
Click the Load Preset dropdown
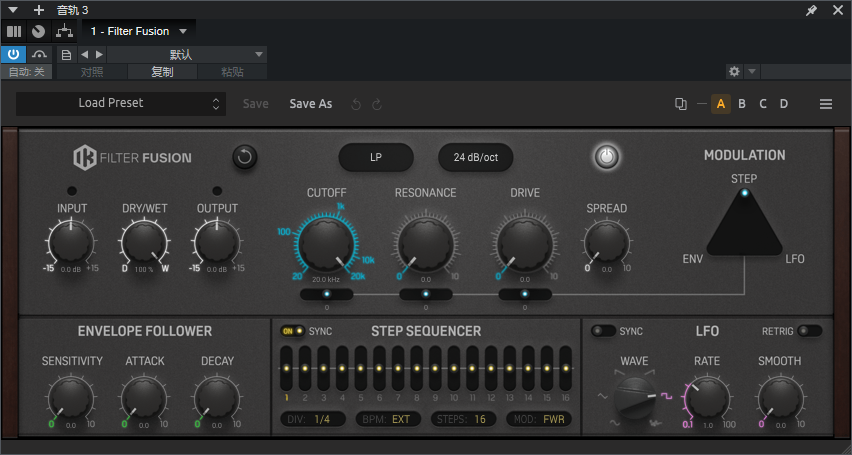[121, 103]
